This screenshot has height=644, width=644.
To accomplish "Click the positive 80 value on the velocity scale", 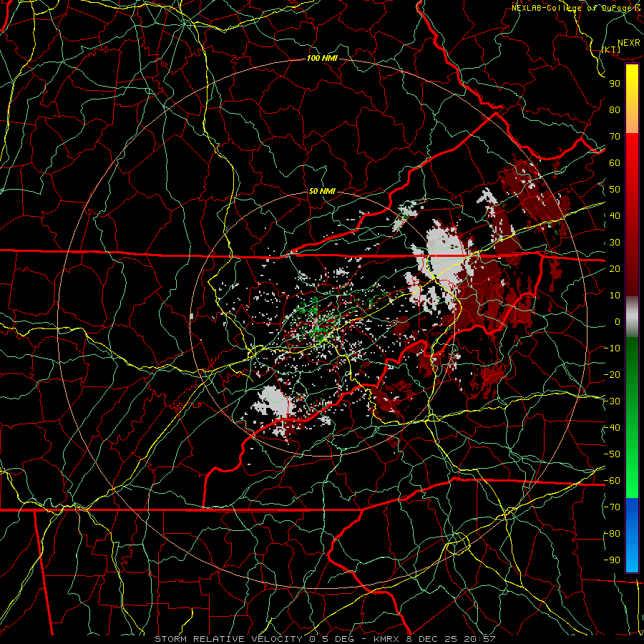I will click(x=615, y=109).
